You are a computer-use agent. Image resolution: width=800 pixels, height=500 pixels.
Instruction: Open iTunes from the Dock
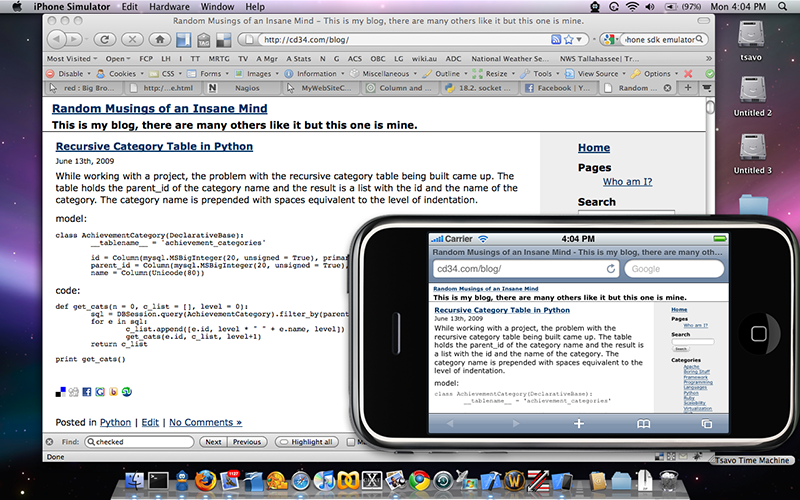[x=323, y=481]
